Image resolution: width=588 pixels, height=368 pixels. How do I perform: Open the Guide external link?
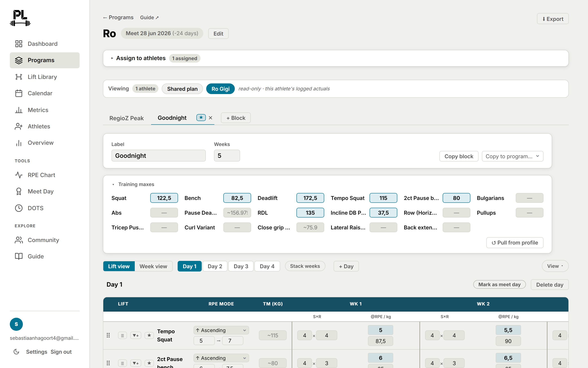[149, 18]
